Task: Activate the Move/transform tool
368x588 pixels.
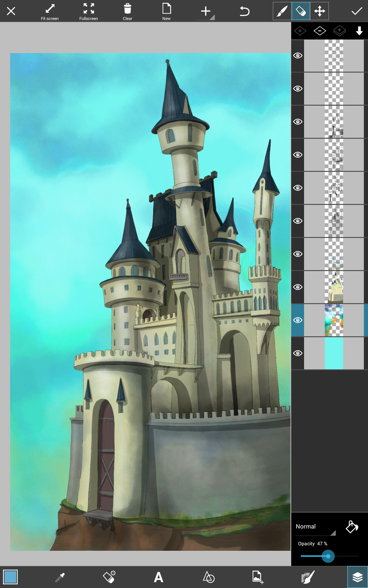Action: click(x=319, y=11)
